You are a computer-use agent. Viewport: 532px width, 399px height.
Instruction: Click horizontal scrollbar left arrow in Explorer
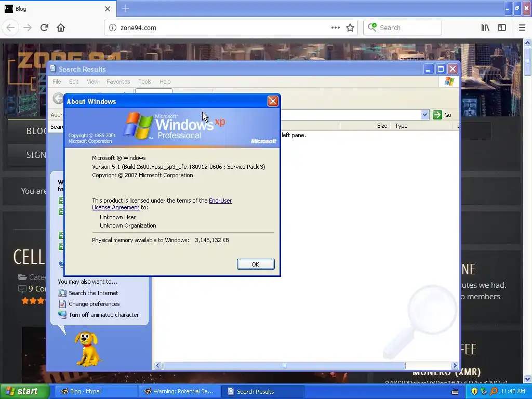click(157, 365)
